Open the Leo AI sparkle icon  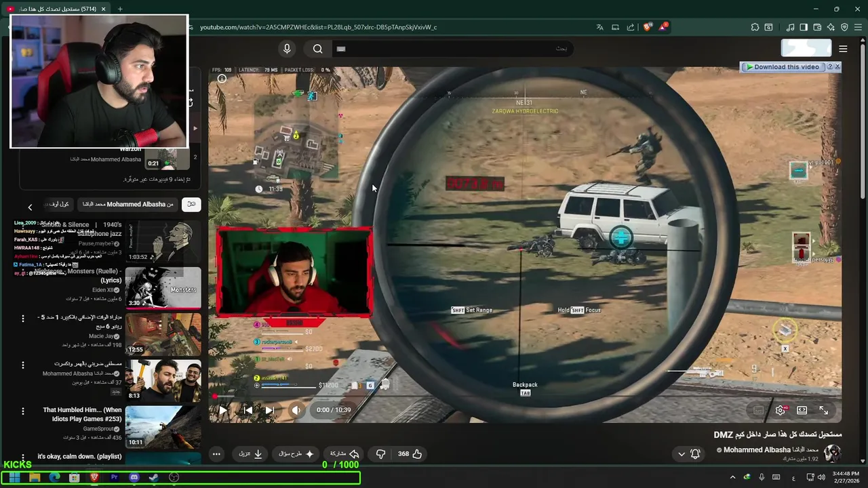click(x=831, y=27)
